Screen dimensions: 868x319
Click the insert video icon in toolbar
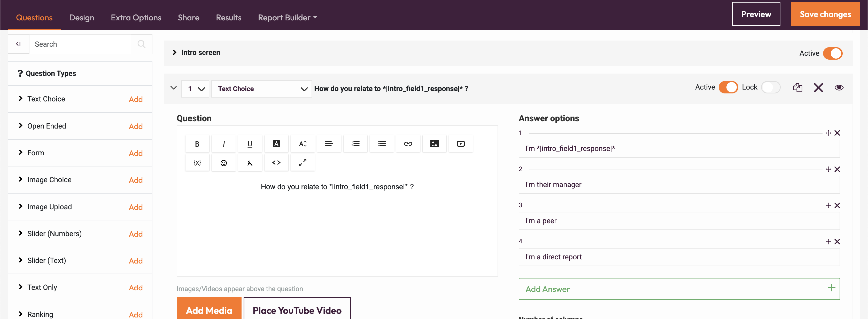pos(460,144)
